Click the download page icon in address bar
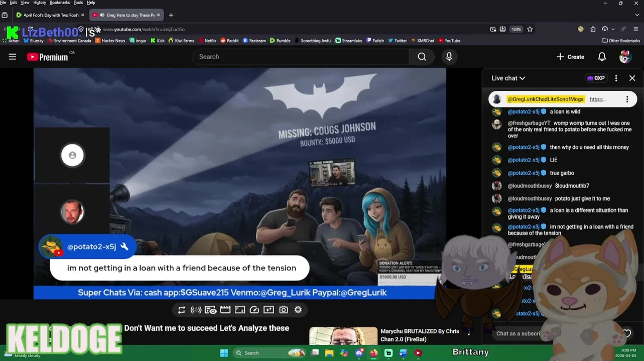This screenshot has height=361, width=644. pos(502,29)
